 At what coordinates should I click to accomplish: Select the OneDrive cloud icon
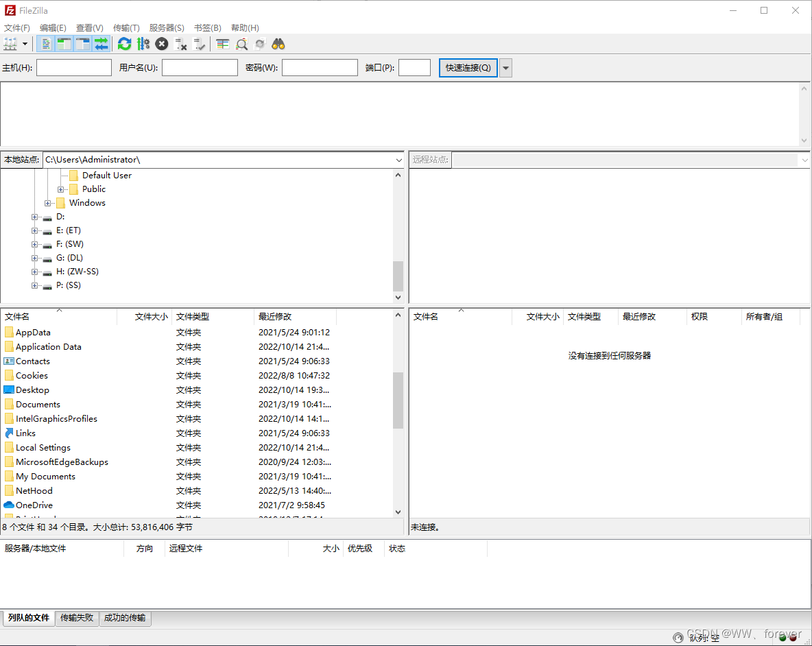pos(9,505)
